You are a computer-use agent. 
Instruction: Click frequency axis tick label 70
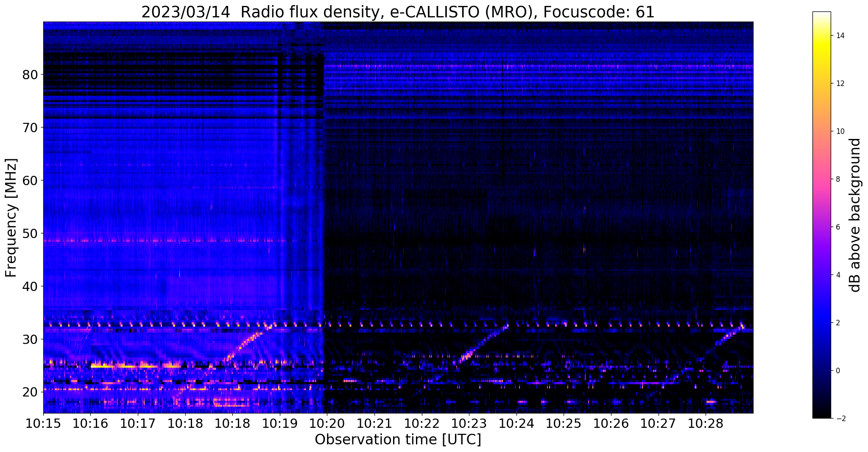30,128
